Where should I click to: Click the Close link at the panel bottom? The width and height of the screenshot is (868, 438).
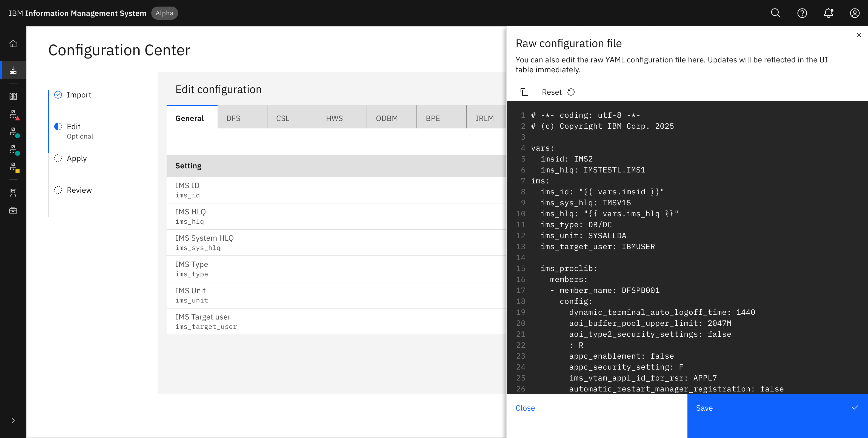pos(525,408)
